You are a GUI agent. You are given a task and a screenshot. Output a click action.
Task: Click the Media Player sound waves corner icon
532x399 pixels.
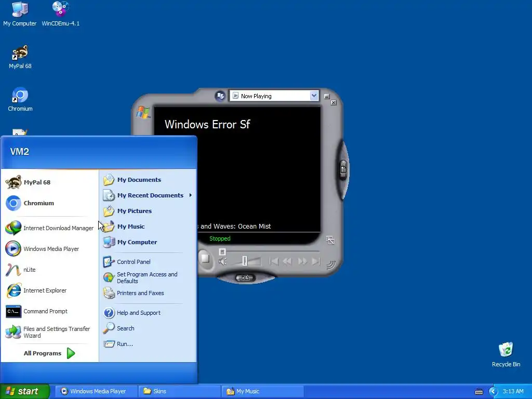(331, 264)
